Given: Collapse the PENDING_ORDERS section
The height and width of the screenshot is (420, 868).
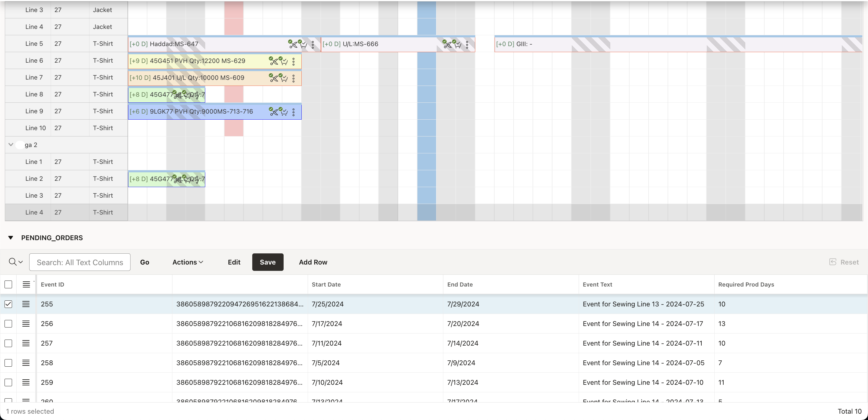Looking at the screenshot, I should 11,238.
